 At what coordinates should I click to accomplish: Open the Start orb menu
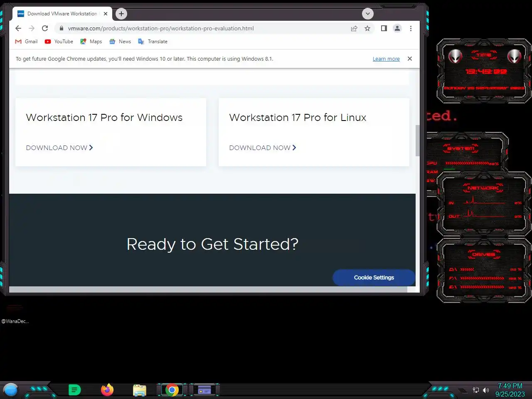coord(11,390)
